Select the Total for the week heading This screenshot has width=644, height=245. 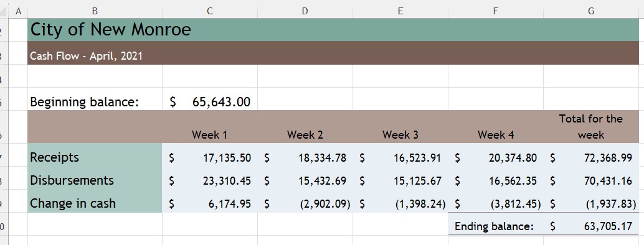click(591, 127)
